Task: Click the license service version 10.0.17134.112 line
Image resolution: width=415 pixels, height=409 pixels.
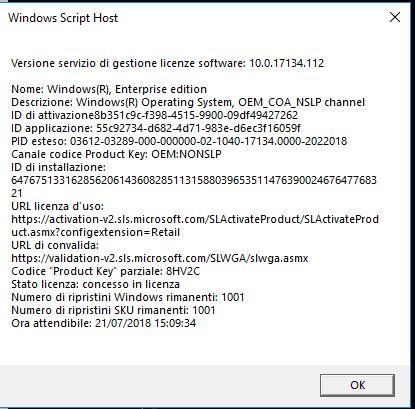Action: [167, 63]
